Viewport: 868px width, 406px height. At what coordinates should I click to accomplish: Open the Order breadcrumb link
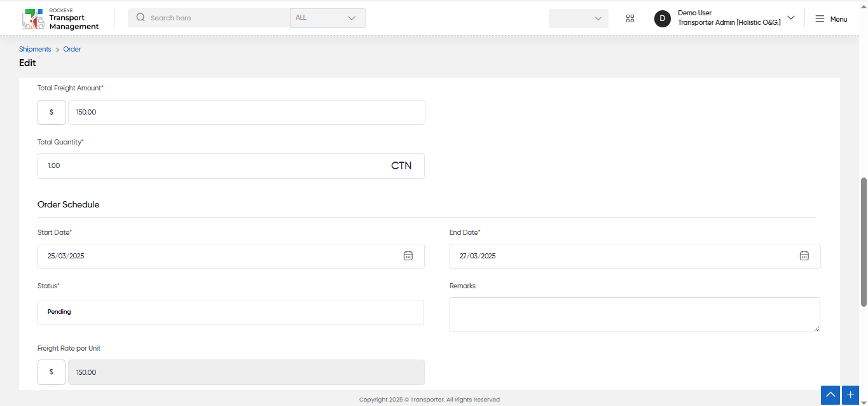tap(72, 49)
